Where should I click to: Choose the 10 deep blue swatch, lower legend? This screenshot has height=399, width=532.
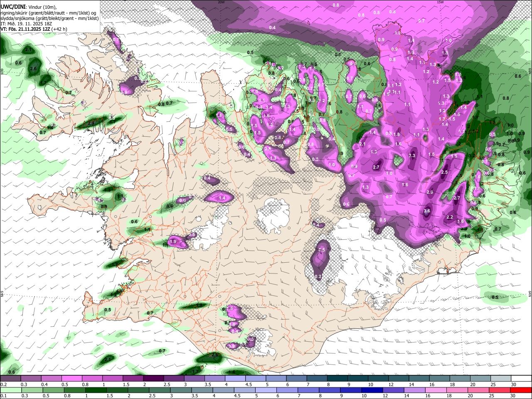[372, 390]
